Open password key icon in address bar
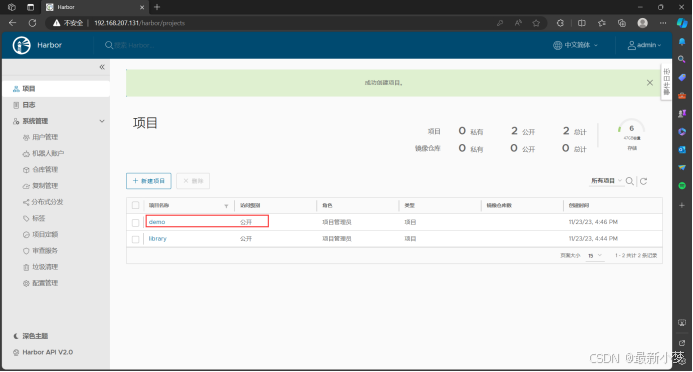 [500, 23]
